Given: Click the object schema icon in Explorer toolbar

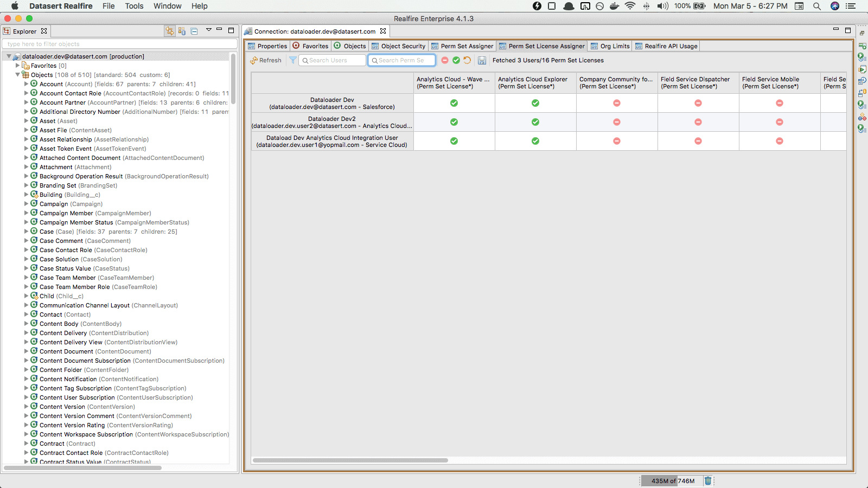Looking at the screenshot, I should tap(182, 31).
